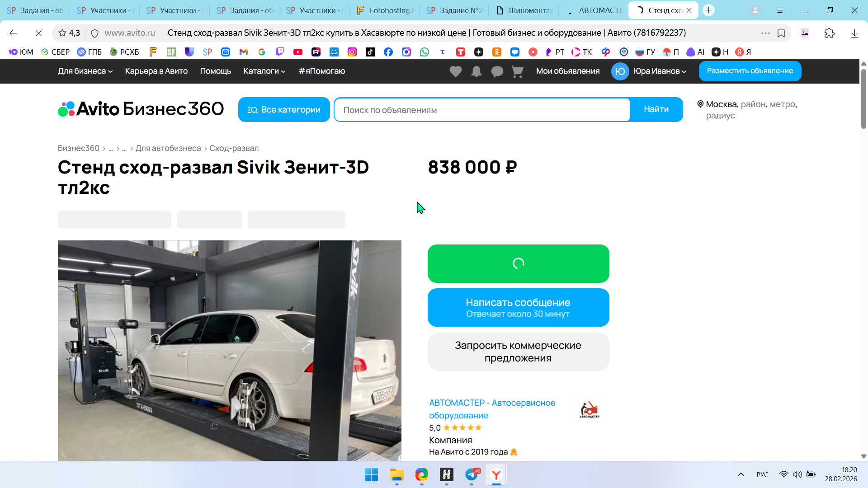
Task: Open notifications bell icon
Action: click(x=476, y=71)
